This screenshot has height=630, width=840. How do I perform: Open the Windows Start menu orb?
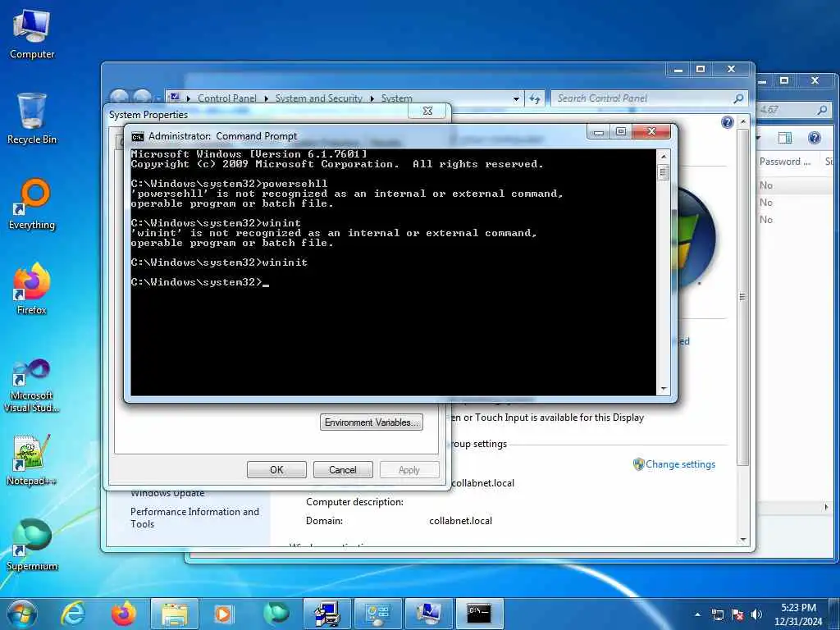22,614
